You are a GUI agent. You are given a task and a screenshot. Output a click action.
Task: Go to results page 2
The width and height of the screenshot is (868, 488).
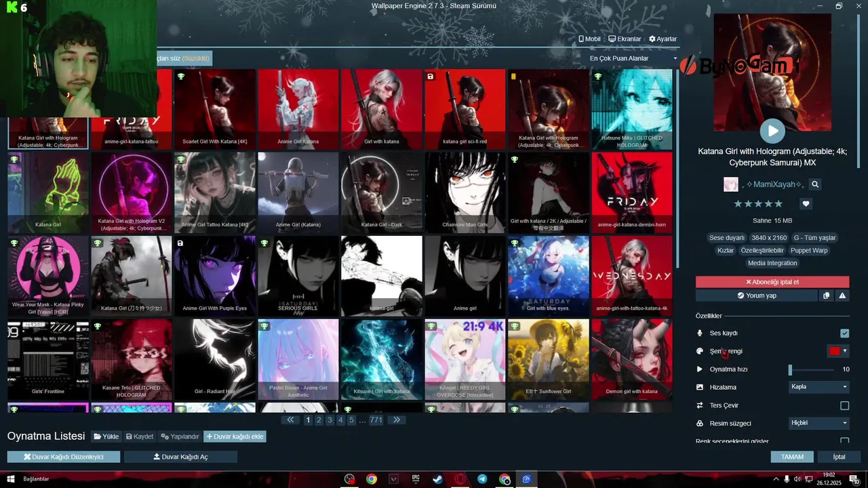319,420
